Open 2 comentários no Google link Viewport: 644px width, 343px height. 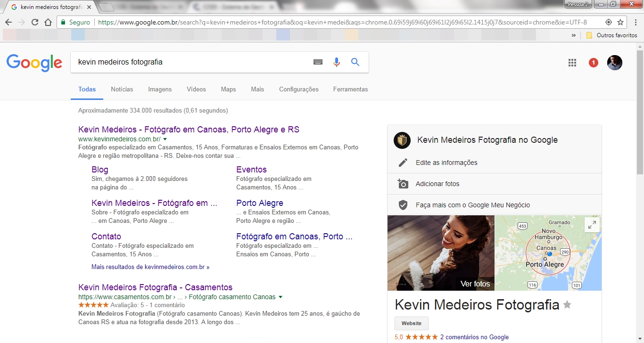click(474, 337)
